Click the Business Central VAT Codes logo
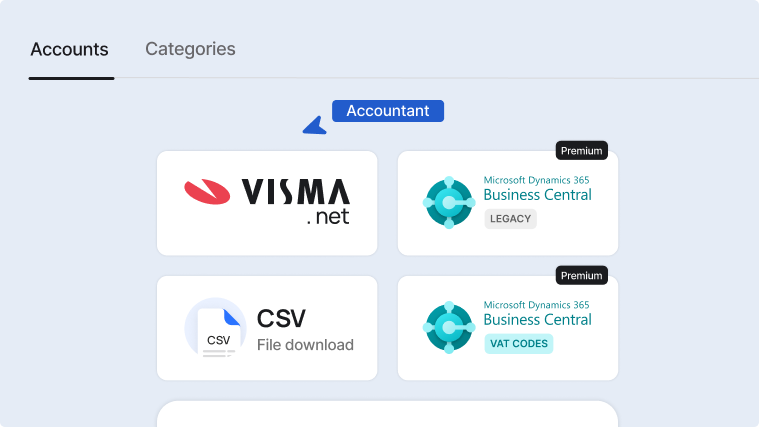 pos(449,327)
